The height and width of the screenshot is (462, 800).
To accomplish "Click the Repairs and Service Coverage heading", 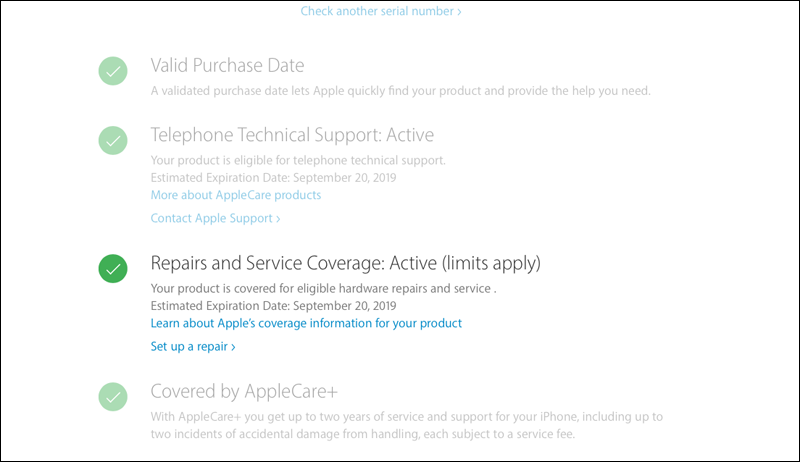I will (x=345, y=264).
